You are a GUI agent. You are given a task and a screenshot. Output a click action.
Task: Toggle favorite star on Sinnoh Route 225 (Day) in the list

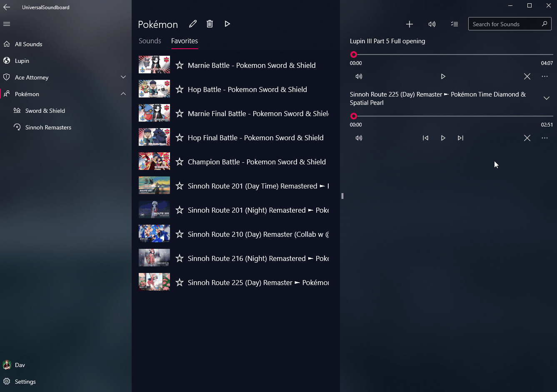coord(179,283)
